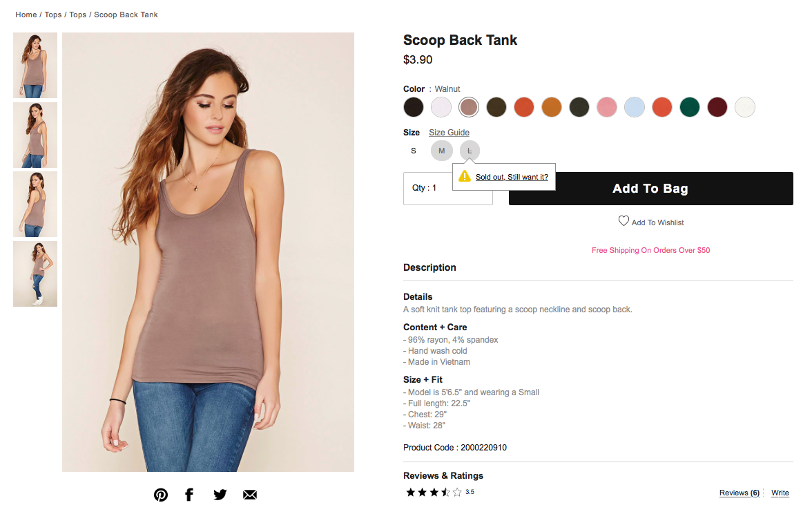Share product on Pinterest
Screen dimensions: 812x523
161,495
